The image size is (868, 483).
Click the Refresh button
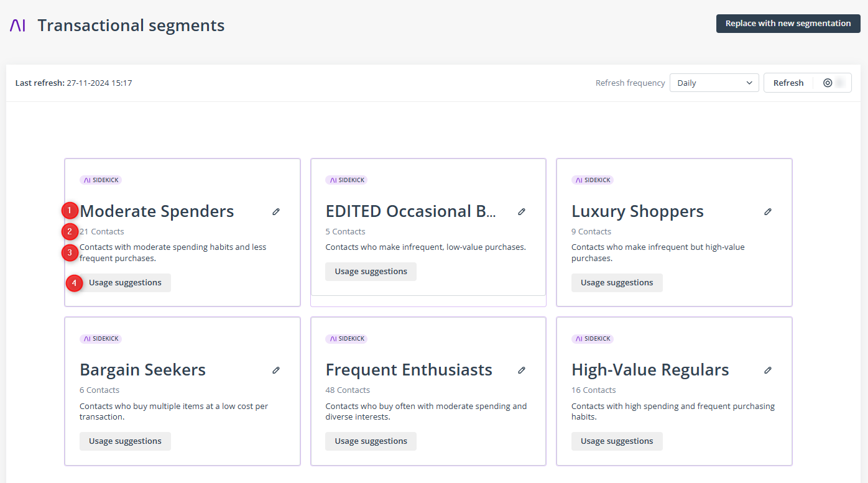tap(788, 83)
